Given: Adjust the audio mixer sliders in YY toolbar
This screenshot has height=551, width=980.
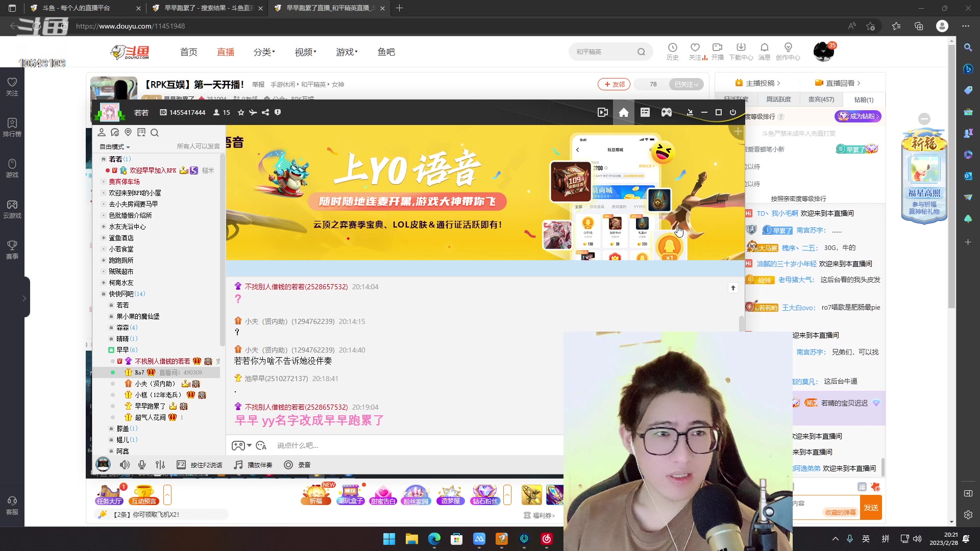Looking at the screenshot, I should [160, 465].
